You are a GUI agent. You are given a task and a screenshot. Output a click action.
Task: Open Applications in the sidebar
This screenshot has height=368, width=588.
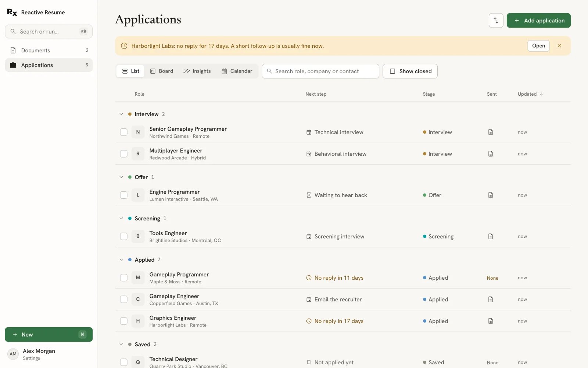pyautogui.click(x=49, y=65)
